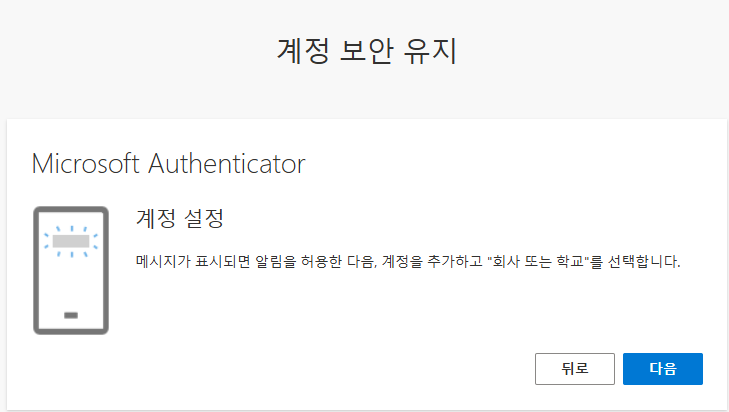This screenshot has height=412, width=729.
Task: Click the phone illustration icon
Action: point(70,270)
